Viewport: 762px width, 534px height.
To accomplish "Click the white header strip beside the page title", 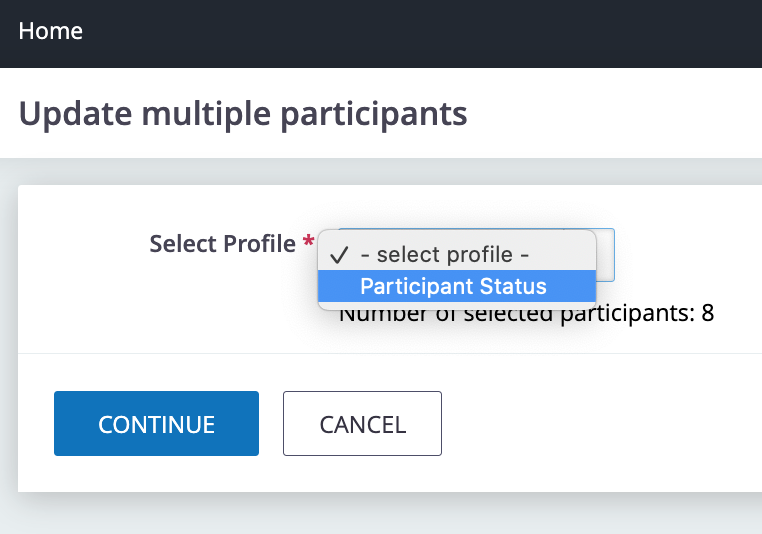I will point(620,113).
